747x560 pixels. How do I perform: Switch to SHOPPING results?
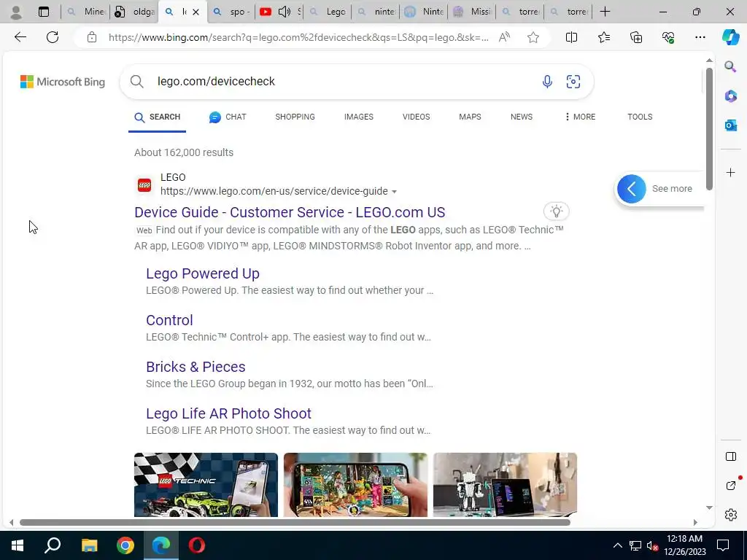pos(295,117)
